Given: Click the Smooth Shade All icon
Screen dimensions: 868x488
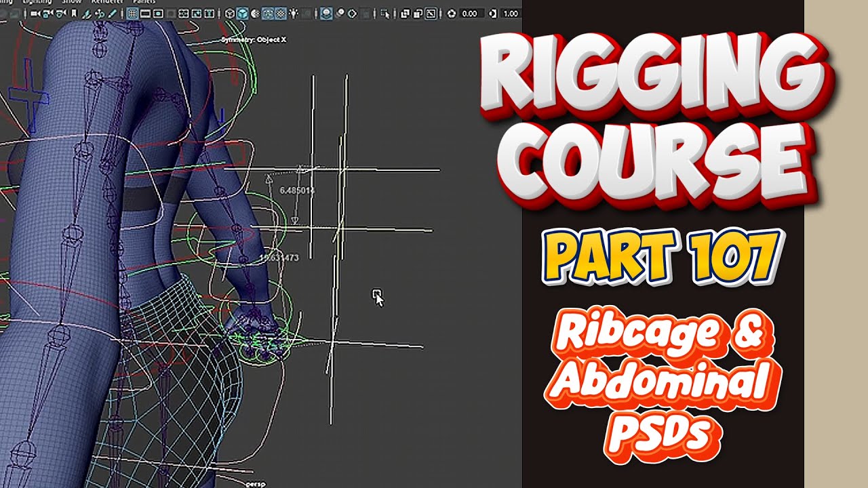Looking at the screenshot, I should coord(242,14).
